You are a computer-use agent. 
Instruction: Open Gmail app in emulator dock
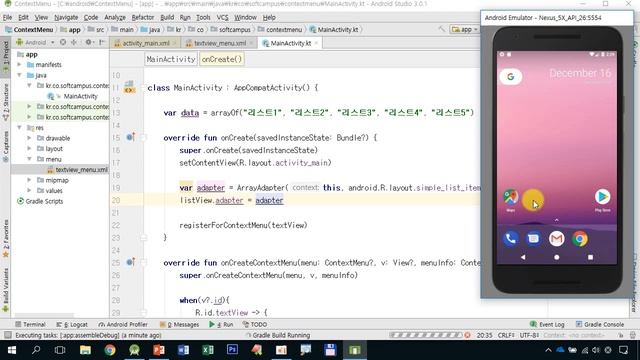[x=556, y=238]
